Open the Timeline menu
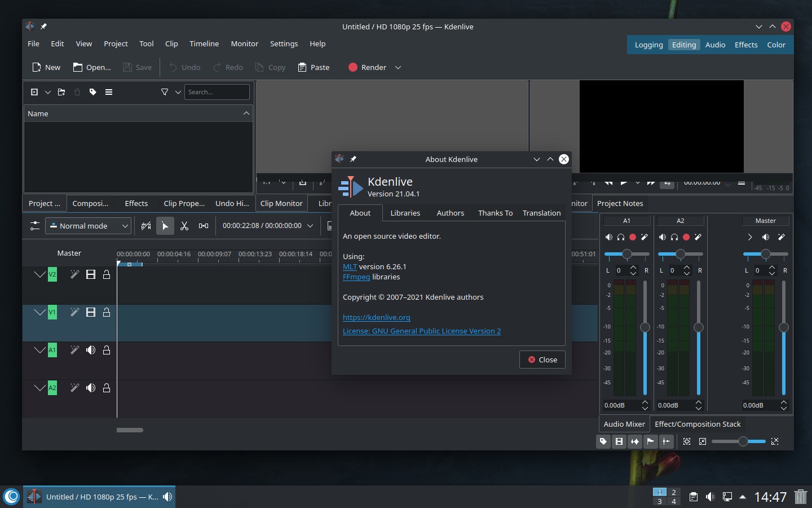The image size is (812, 508). pyautogui.click(x=204, y=43)
